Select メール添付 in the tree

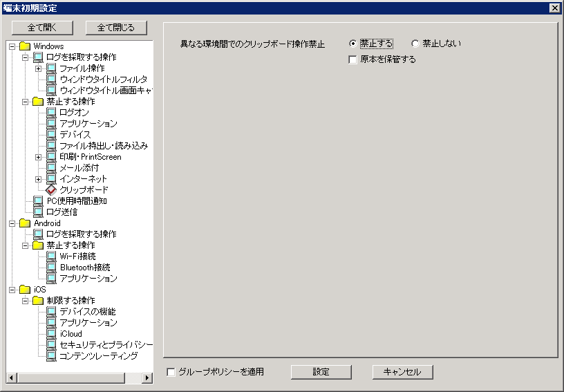click(x=79, y=168)
